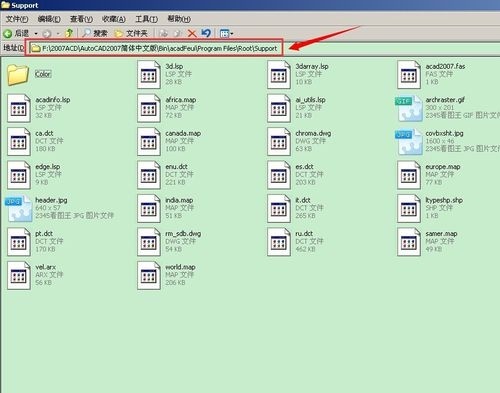The image size is (500, 393).
Task: Toggle the 文件夹 folders pane
Action: point(131,33)
